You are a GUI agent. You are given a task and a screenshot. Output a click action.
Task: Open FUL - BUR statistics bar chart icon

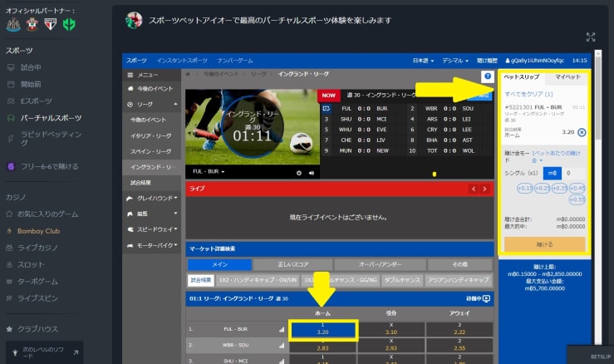click(x=282, y=330)
